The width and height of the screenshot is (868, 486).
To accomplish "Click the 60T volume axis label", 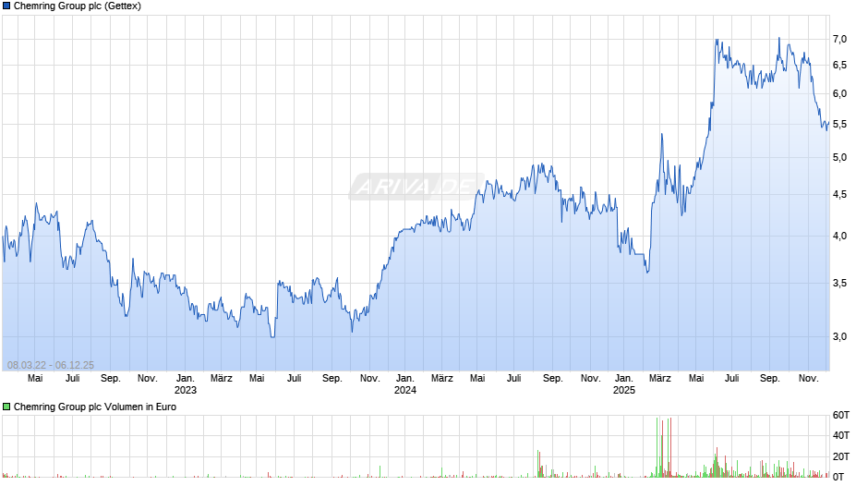I will [x=841, y=415].
